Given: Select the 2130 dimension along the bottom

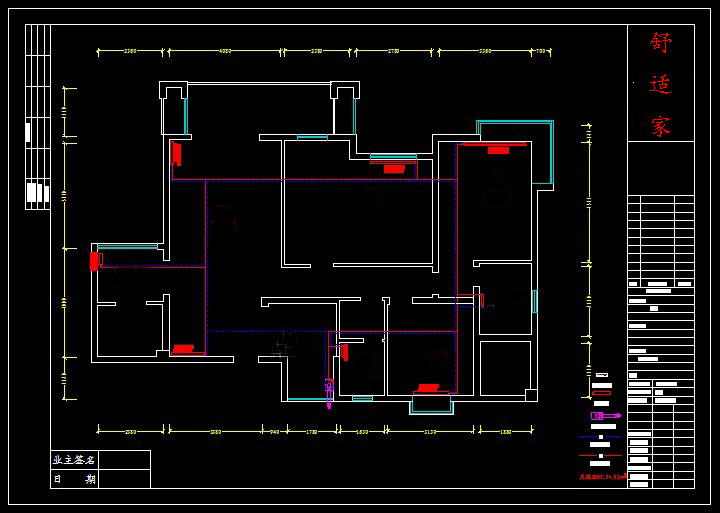Looking at the screenshot, I should [x=430, y=431].
